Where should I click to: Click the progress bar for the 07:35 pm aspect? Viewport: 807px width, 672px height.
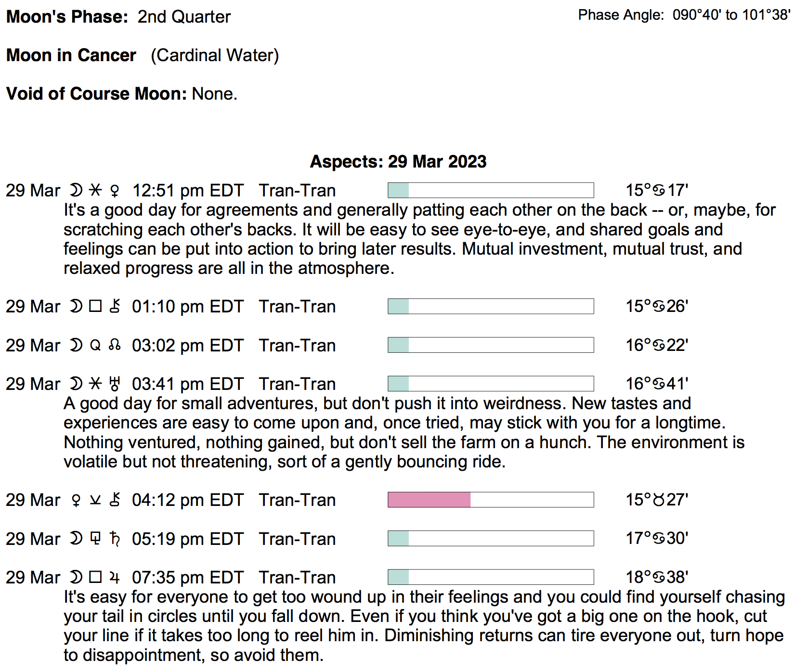[490, 577]
